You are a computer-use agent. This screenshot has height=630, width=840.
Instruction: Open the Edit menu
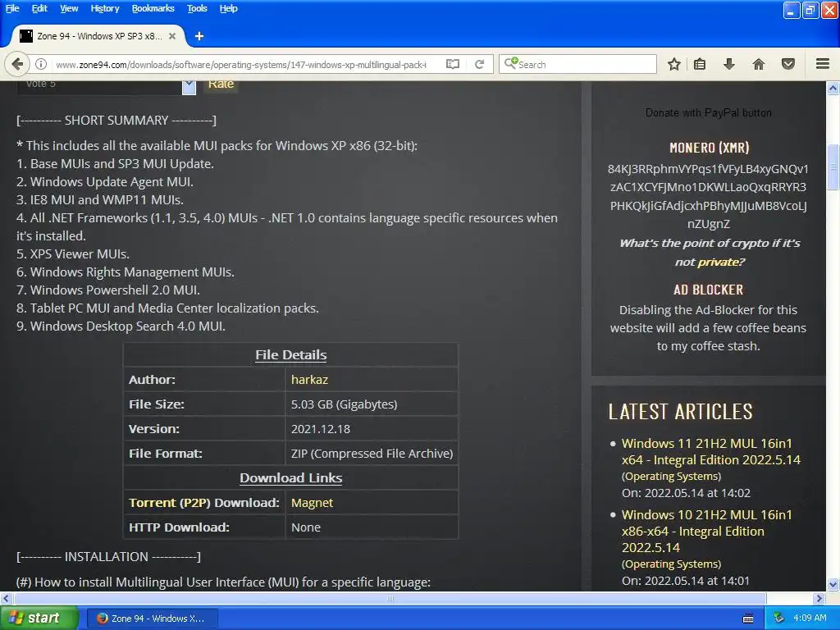(39, 8)
